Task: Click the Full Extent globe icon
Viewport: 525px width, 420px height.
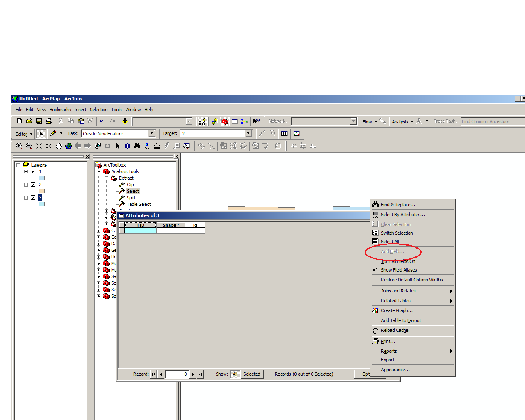Action: tap(68, 146)
